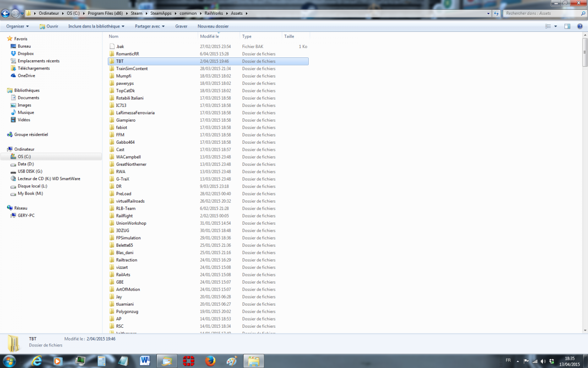Image resolution: width=588 pixels, height=368 pixels.
Task: Click the 3DZUG folder icon
Action: click(x=112, y=231)
